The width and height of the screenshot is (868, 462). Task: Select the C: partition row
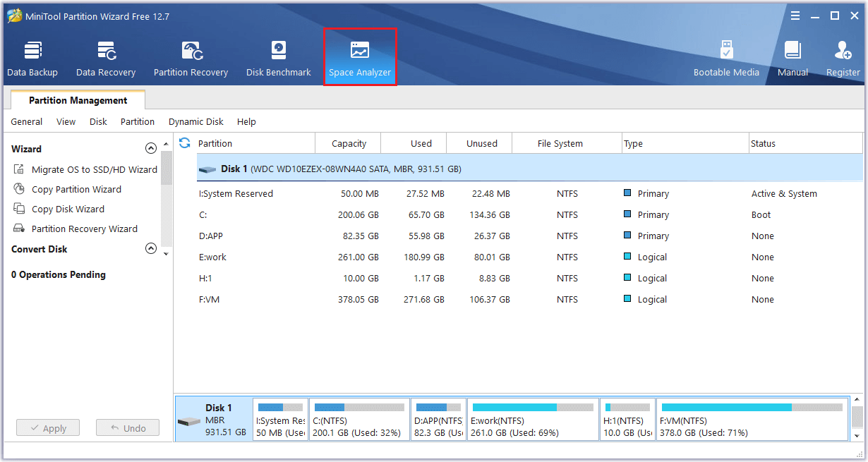529,214
